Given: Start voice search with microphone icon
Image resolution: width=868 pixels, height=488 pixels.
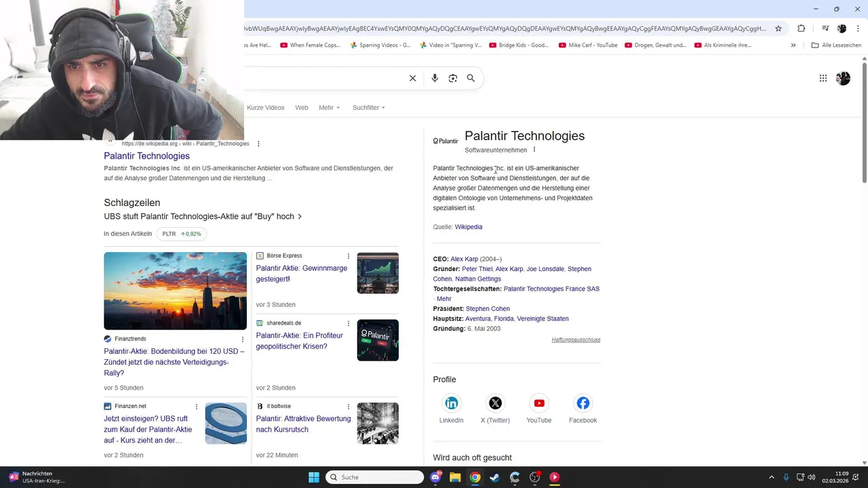Looking at the screenshot, I should [x=435, y=78].
